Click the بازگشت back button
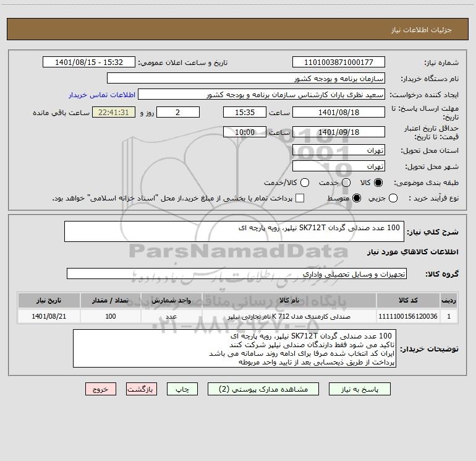The height and width of the screenshot is (461, 476). point(142,389)
